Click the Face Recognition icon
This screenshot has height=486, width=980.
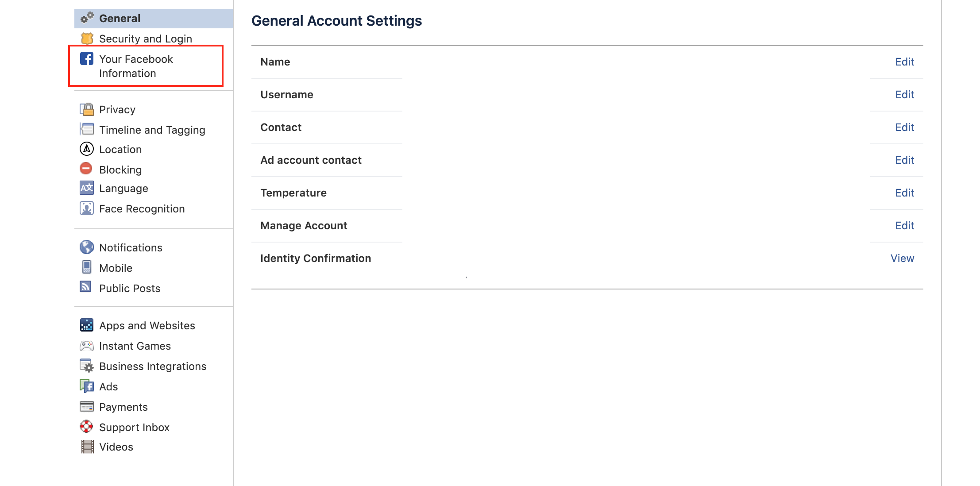tap(87, 208)
